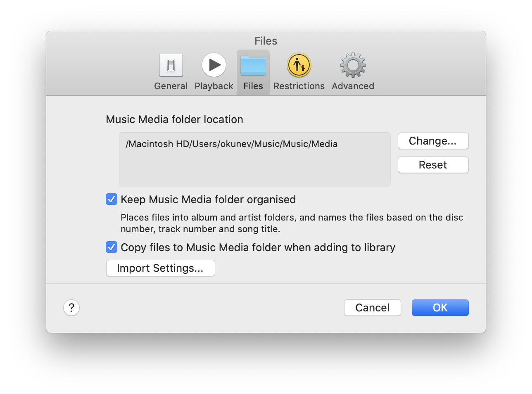
Task: Switch to the Playback tab label
Action: pos(214,86)
